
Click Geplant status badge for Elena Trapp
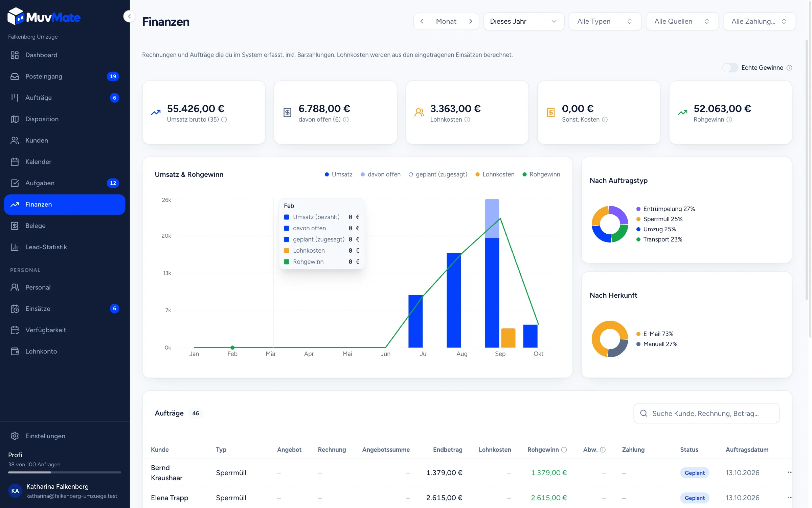(694, 498)
